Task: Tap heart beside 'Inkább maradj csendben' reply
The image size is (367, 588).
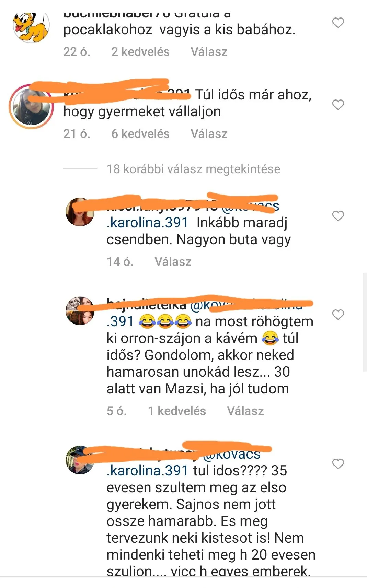Action: coord(338,216)
